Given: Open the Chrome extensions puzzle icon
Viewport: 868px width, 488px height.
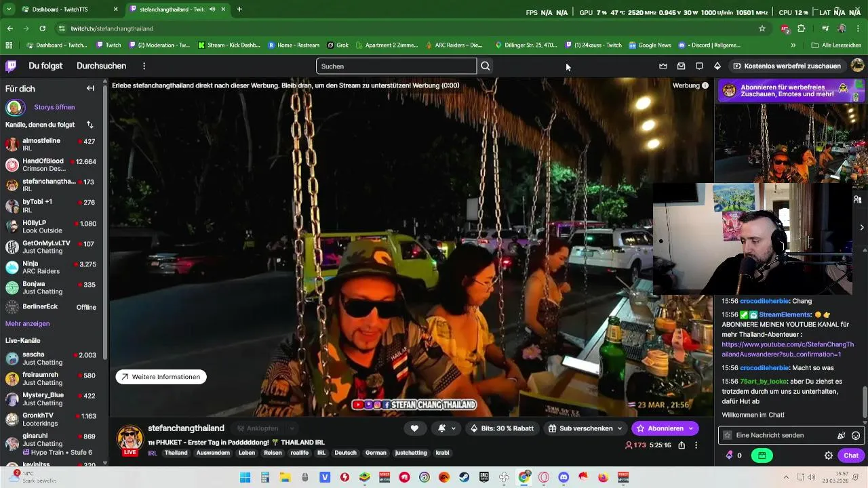Looking at the screenshot, I should [x=801, y=28].
